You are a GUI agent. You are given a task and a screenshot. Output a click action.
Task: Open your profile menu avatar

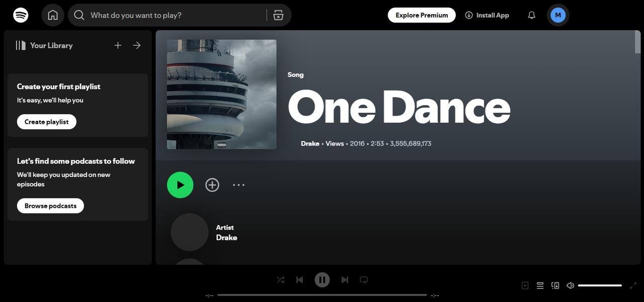(x=557, y=15)
